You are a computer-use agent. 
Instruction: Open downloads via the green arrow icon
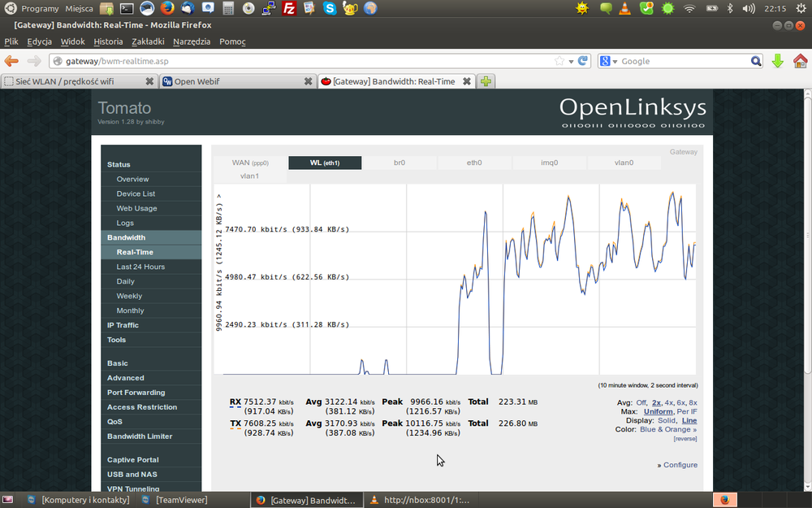pyautogui.click(x=778, y=61)
